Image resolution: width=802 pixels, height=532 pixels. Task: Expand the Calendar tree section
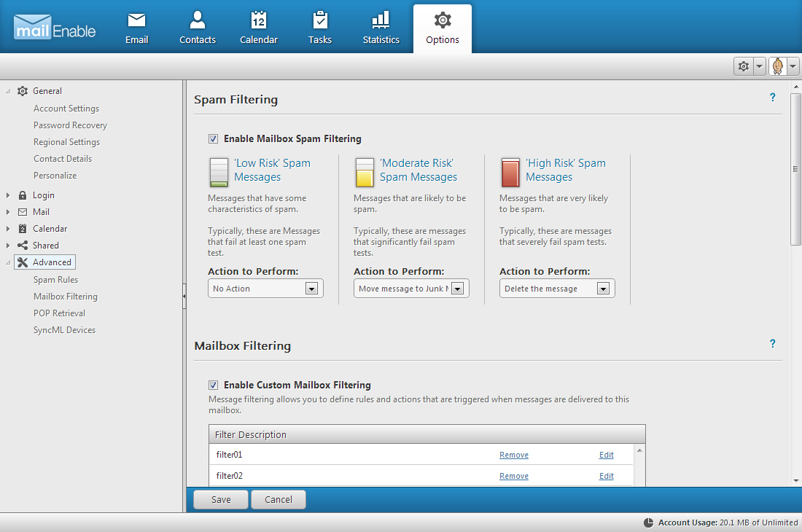click(8, 229)
